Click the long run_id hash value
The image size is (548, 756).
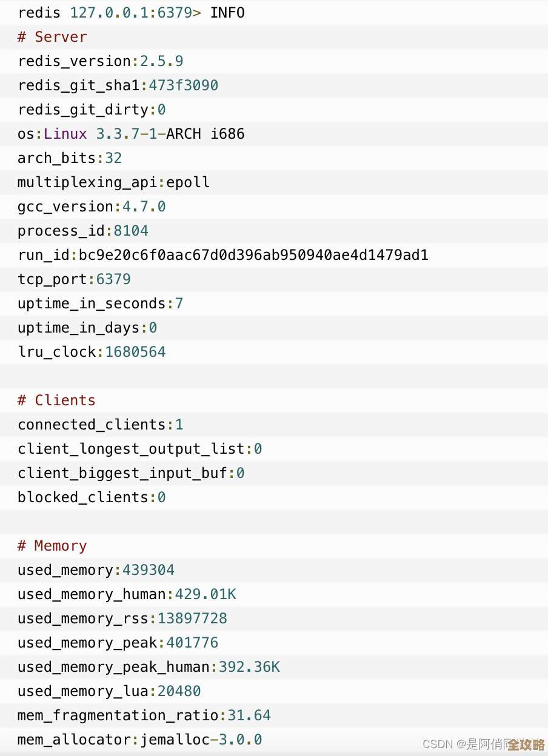tap(253, 255)
